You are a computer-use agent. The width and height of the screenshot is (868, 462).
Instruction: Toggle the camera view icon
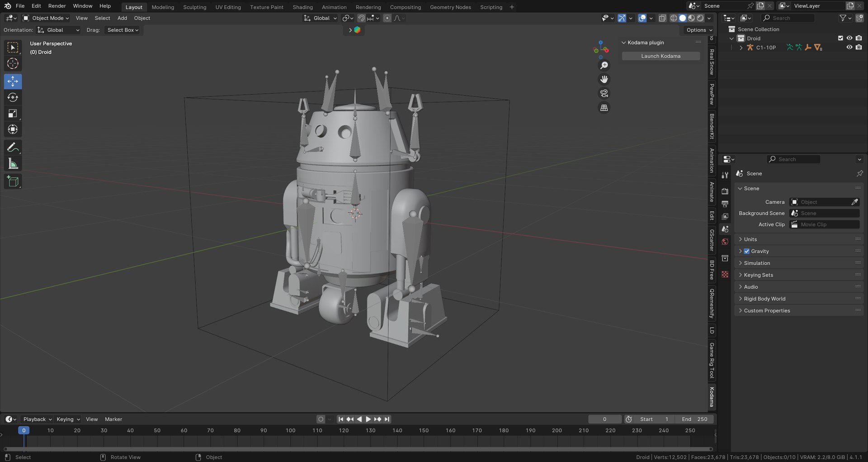click(604, 93)
